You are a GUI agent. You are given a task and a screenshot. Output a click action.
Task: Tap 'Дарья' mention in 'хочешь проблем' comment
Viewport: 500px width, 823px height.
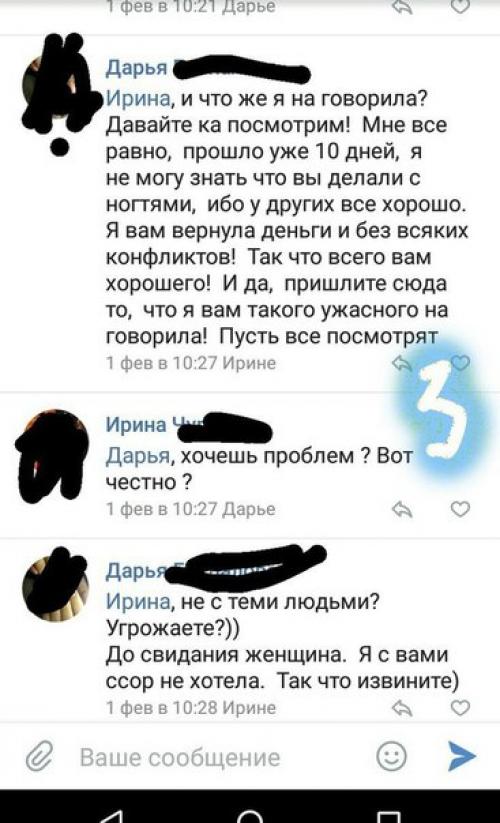pos(139,456)
